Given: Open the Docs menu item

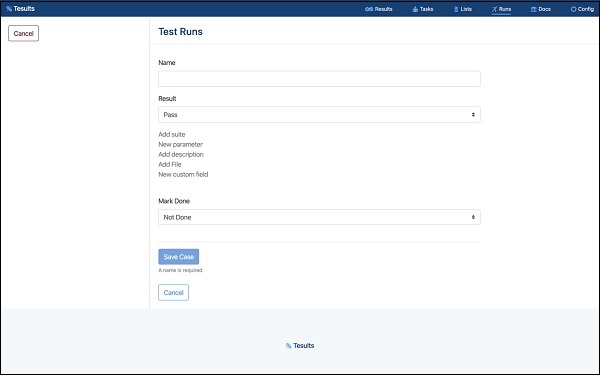Looking at the screenshot, I should point(541,9).
